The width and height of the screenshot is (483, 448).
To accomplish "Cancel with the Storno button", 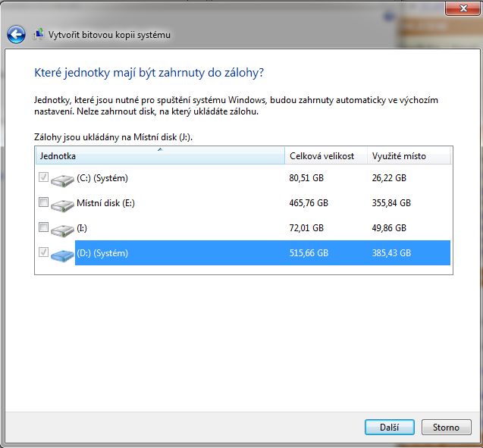I will pos(446,427).
